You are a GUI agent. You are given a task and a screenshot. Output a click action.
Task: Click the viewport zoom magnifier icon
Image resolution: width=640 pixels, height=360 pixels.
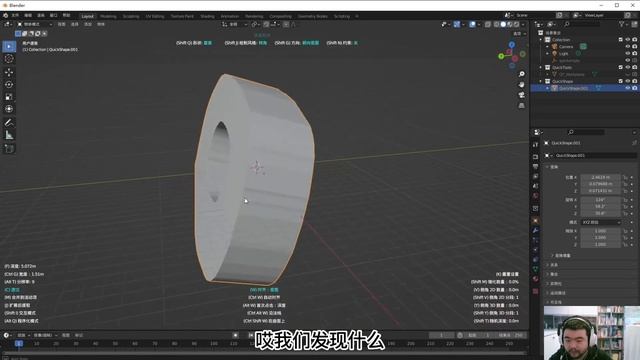(x=522, y=74)
